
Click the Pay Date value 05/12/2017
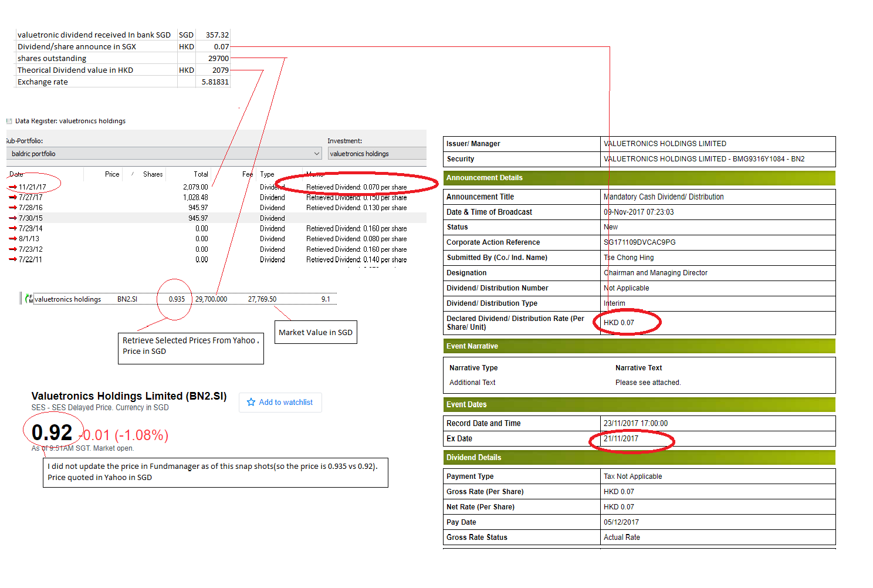coord(621,522)
